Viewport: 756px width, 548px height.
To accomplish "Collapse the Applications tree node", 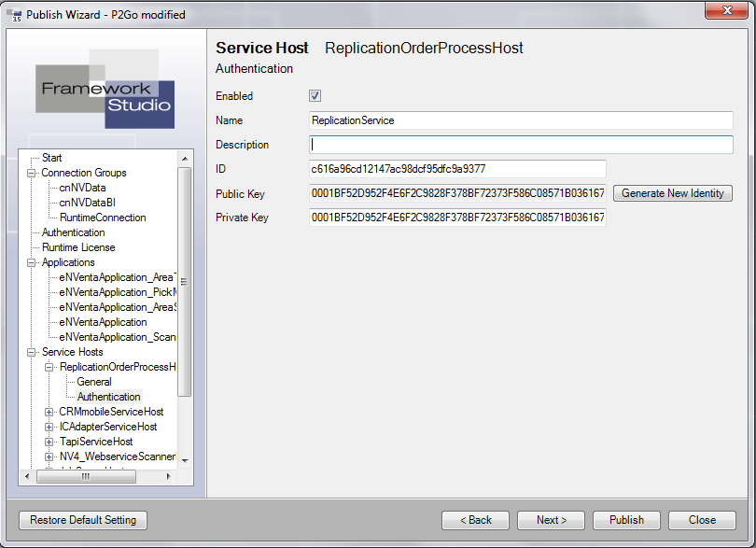I will (32, 262).
